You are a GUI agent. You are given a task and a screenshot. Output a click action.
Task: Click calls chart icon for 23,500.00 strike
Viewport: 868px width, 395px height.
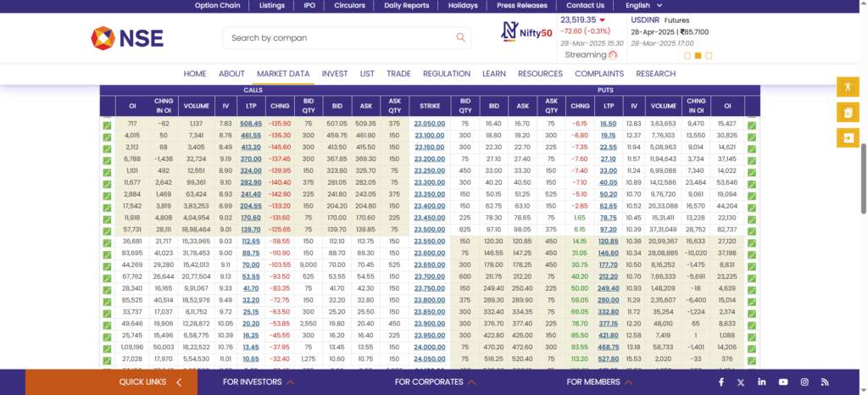107,231
